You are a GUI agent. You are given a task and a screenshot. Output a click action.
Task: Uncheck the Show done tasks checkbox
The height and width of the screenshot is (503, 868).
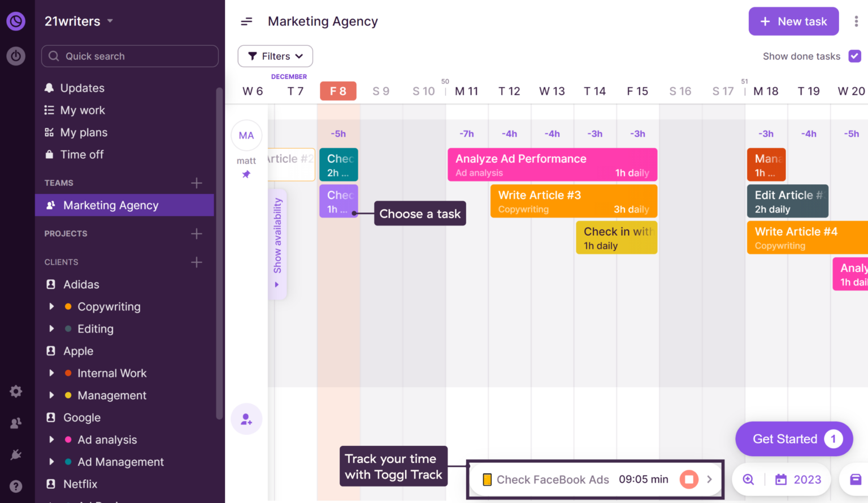(854, 56)
